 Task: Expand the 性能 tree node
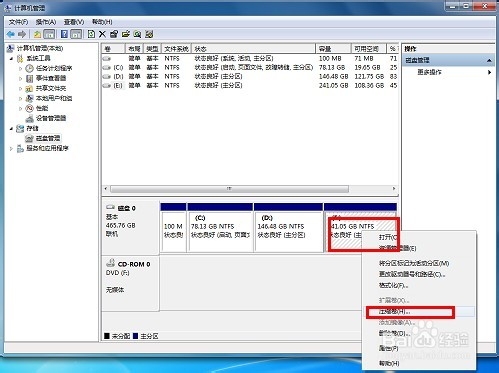click(21, 109)
